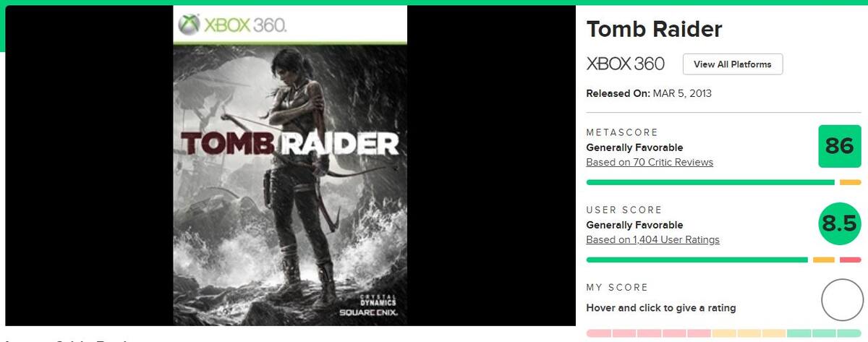Click the Tomb Raider title logo on the cover

coord(289,145)
